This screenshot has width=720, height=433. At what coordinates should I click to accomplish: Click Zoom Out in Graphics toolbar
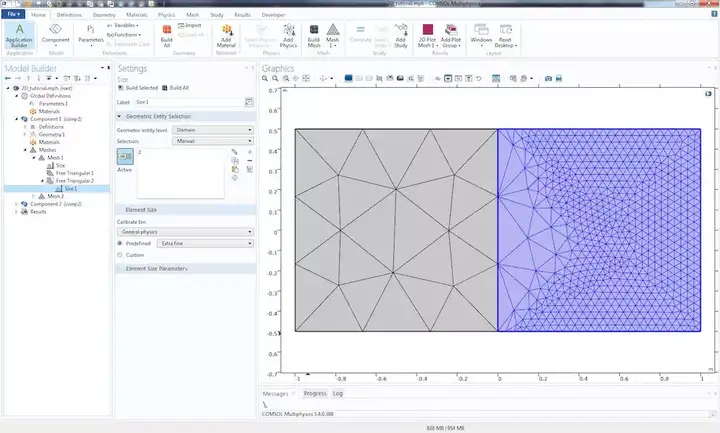(275, 79)
